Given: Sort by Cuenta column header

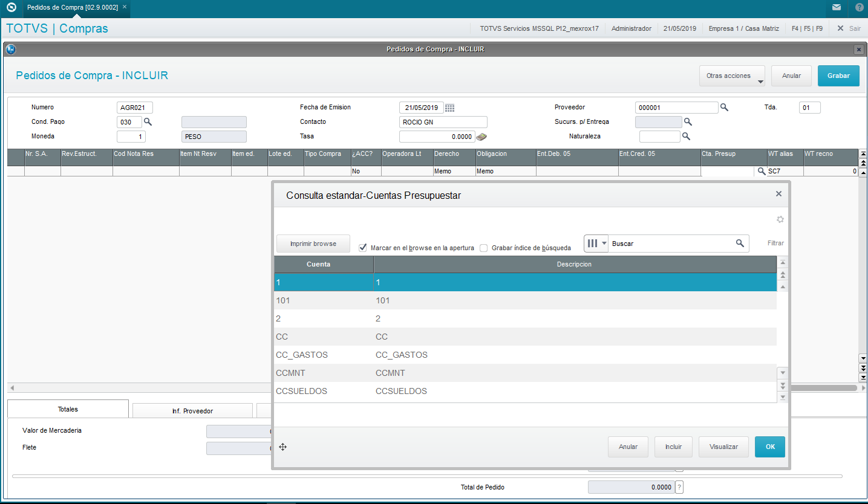Looking at the screenshot, I should pos(324,265).
